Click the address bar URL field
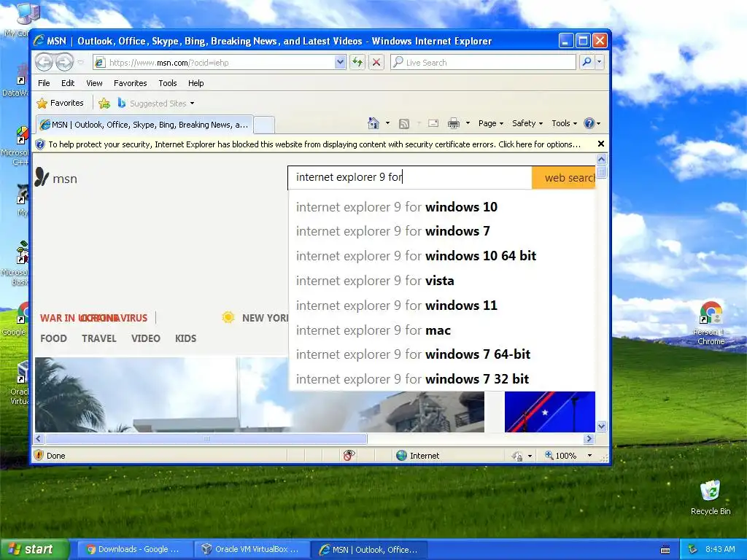This screenshot has width=747, height=560. pos(219,63)
